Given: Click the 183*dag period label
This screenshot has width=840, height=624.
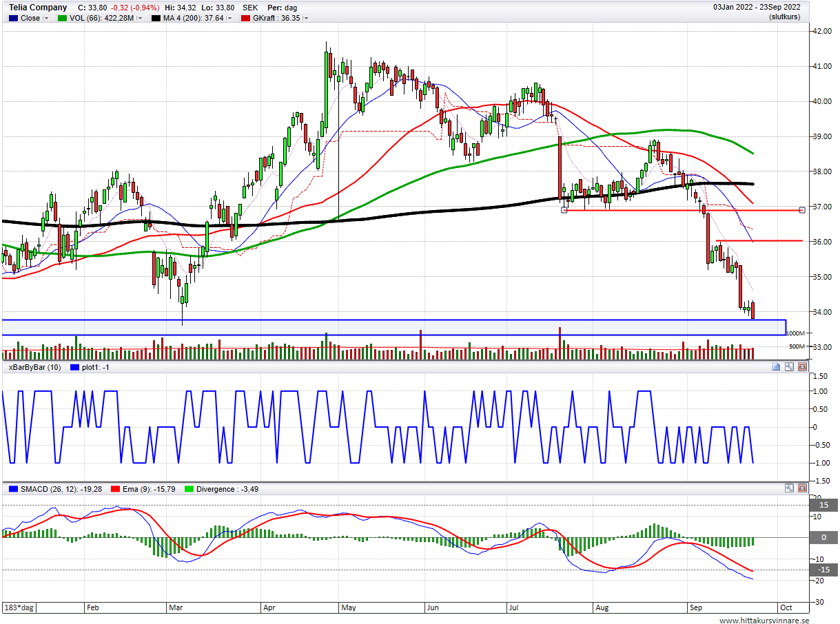Looking at the screenshot, I should [19, 608].
